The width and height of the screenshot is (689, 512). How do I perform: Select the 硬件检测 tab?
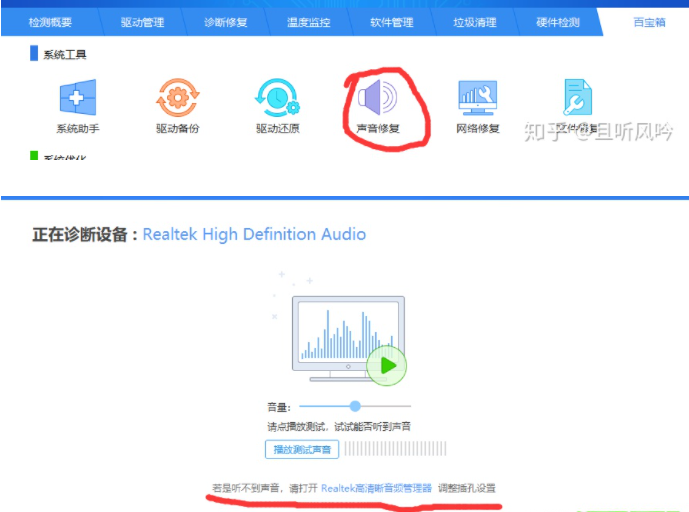(x=559, y=21)
